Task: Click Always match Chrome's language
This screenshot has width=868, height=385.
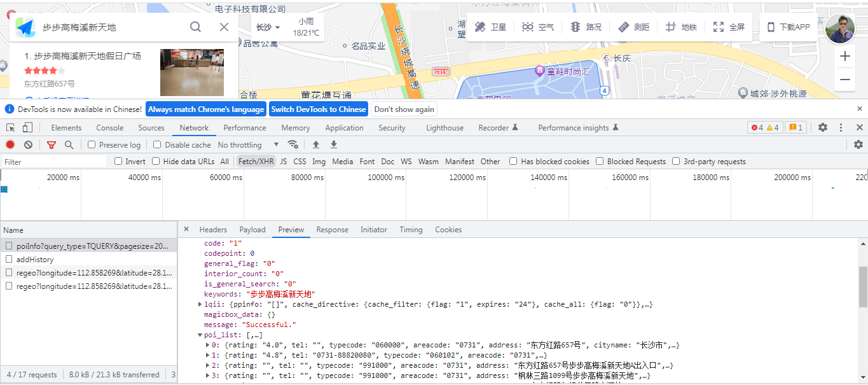Action: click(x=206, y=109)
